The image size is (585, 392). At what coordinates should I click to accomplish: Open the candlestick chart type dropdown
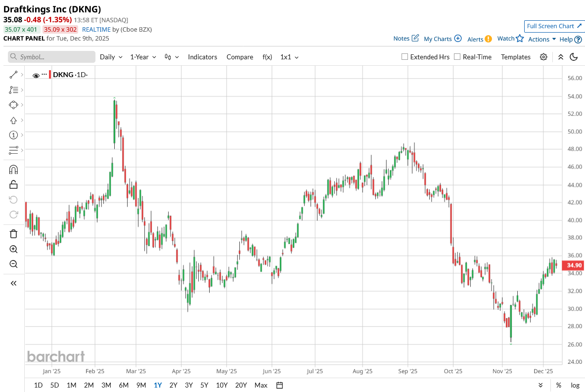pos(172,57)
